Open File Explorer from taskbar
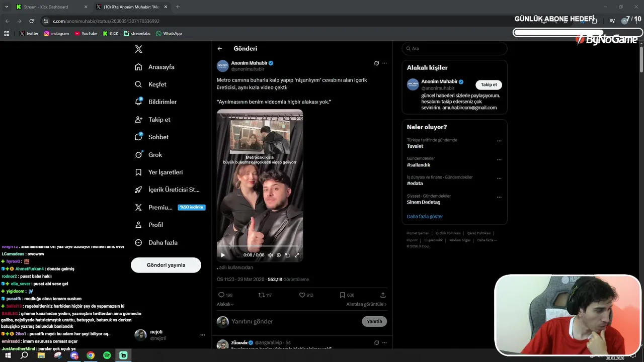 tap(41, 355)
